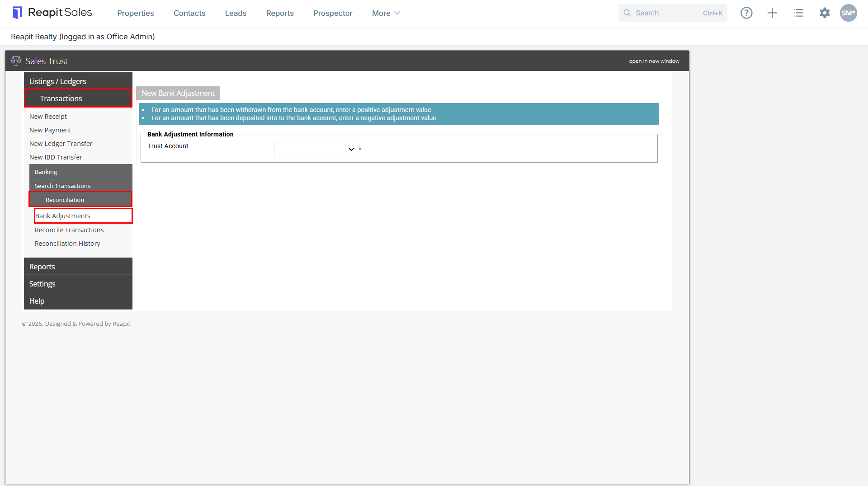The width and height of the screenshot is (868, 488).
Task: Go to Properties in top navigation
Action: [136, 13]
